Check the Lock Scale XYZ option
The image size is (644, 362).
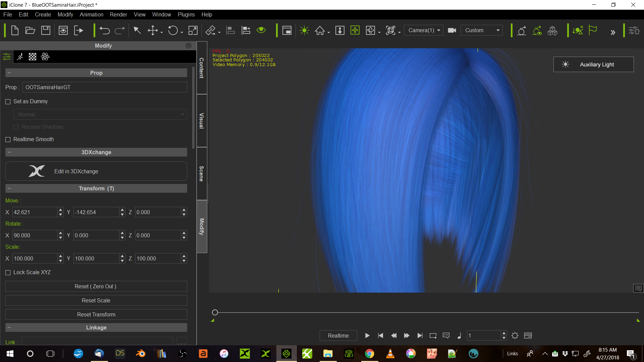(8, 273)
